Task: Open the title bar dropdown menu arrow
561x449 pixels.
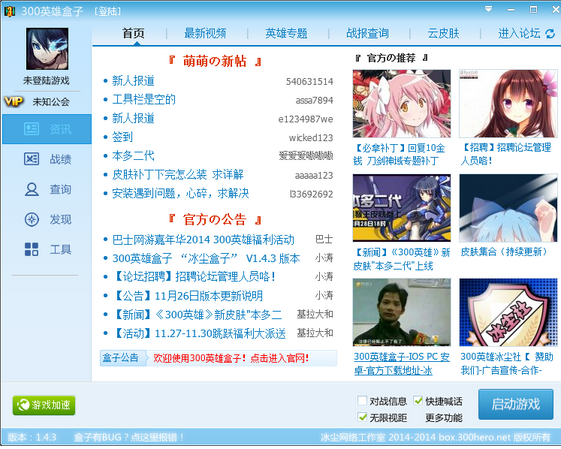Action: tap(488, 9)
